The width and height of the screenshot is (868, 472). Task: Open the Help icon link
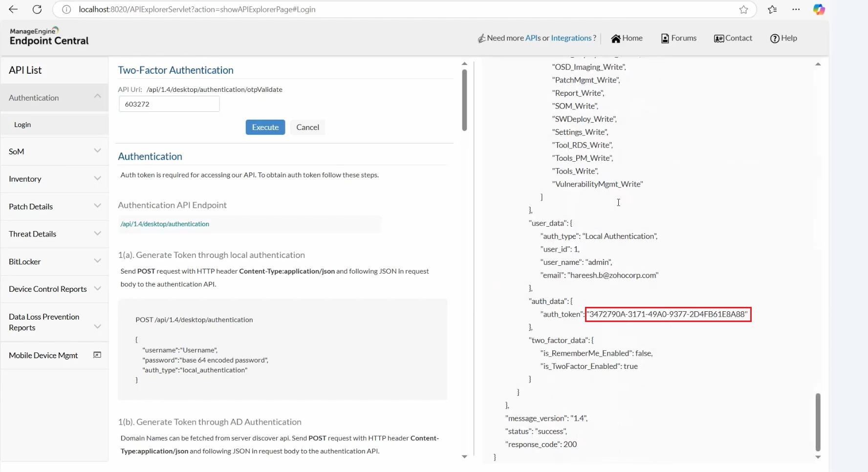pos(775,39)
